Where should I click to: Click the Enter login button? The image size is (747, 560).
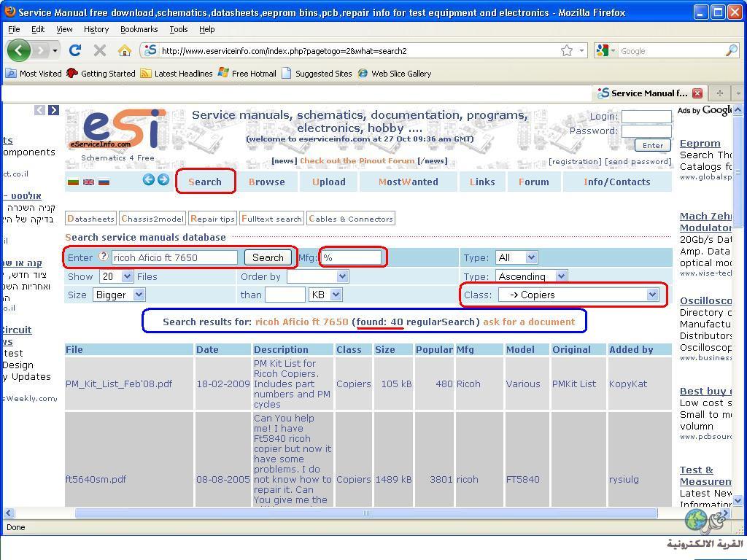pyautogui.click(x=653, y=145)
